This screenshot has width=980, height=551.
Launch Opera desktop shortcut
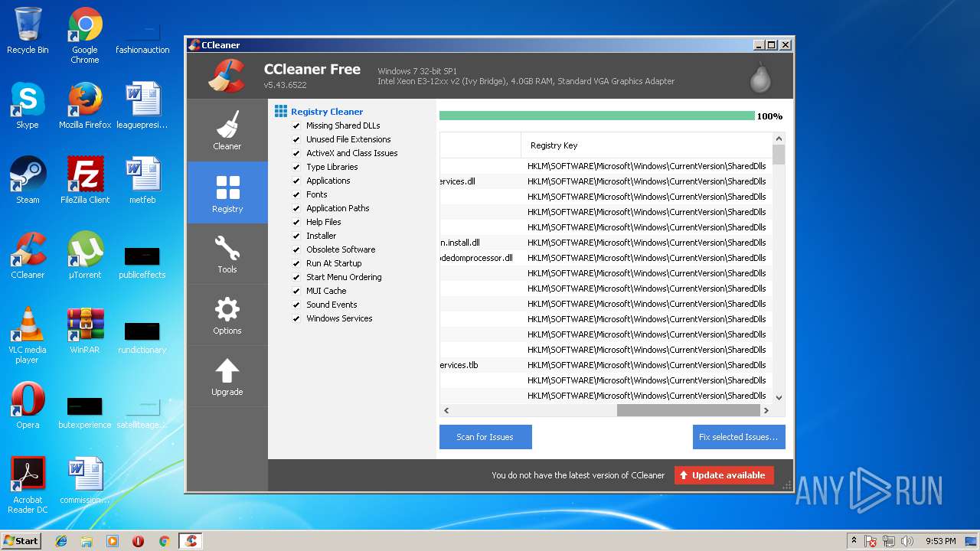pyautogui.click(x=28, y=406)
